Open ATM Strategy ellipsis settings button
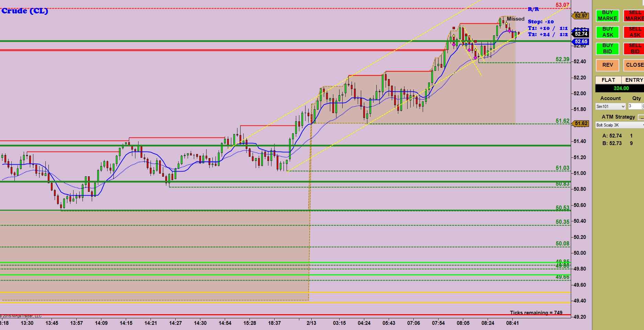Screen dimensions: 644x330 tap(641, 117)
